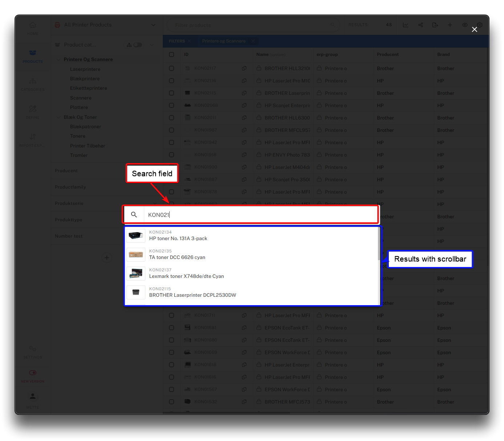Select Laserprintere in the category tree

coord(85,69)
